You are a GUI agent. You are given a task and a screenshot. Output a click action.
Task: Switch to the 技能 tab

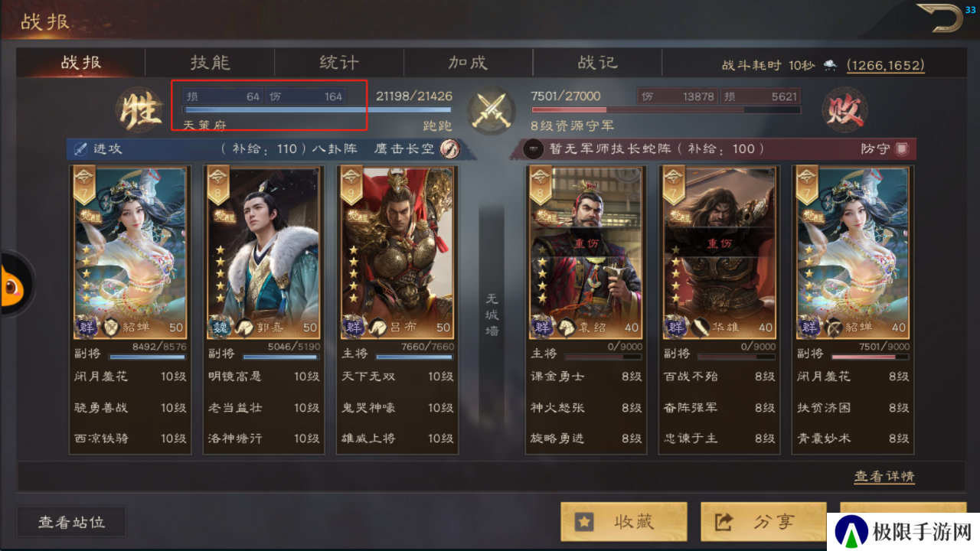tap(210, 63)
